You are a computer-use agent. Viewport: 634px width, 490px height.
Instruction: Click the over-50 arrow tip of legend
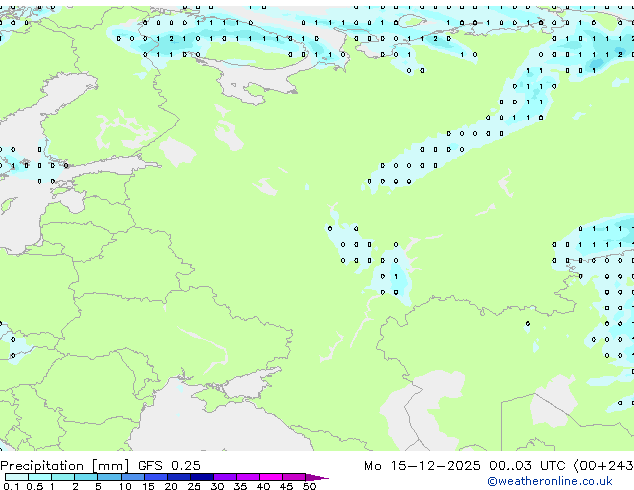[317, 477]
